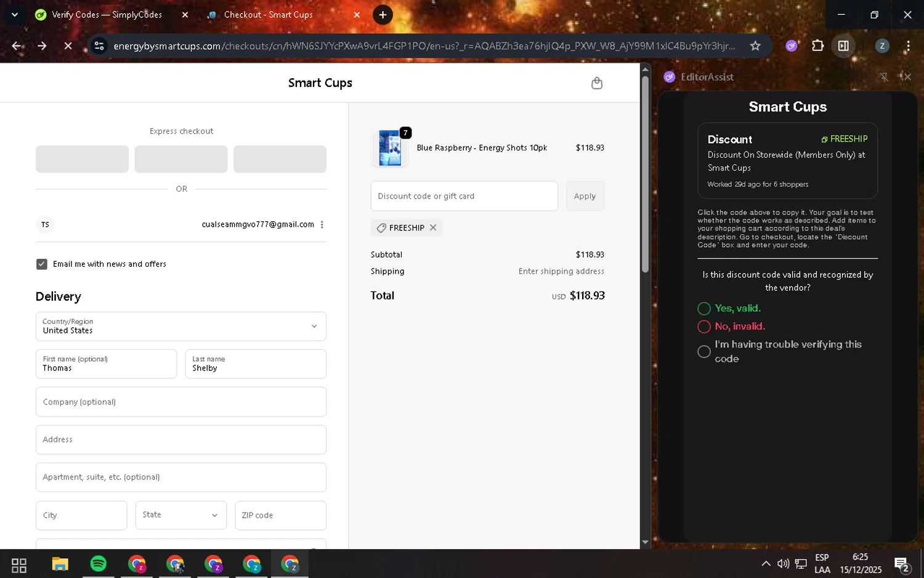Open site information icon in address bar
The height and width of the screenshot is (578, 924).
click(x=99, y=46)
